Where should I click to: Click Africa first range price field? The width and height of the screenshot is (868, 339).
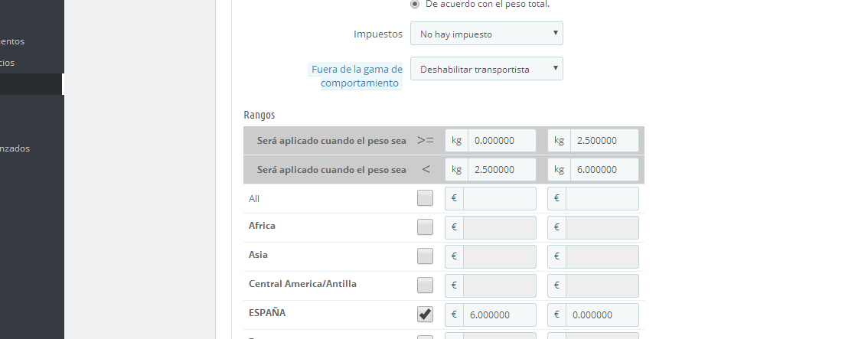click(499, 227)
